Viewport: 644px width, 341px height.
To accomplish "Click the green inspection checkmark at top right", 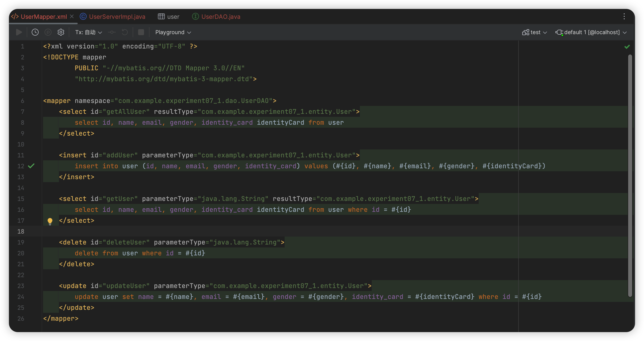I will pyautogui.click(x=627, y=47).
